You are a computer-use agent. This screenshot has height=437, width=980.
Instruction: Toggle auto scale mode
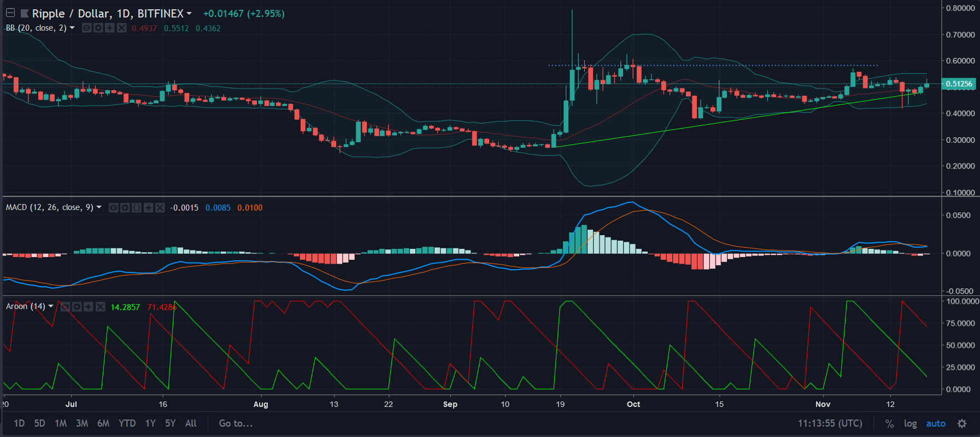click(936, 424)
